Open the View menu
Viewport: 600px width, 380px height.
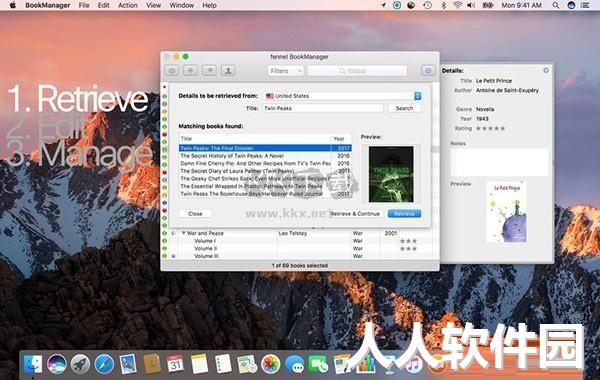tap(153, 5)
